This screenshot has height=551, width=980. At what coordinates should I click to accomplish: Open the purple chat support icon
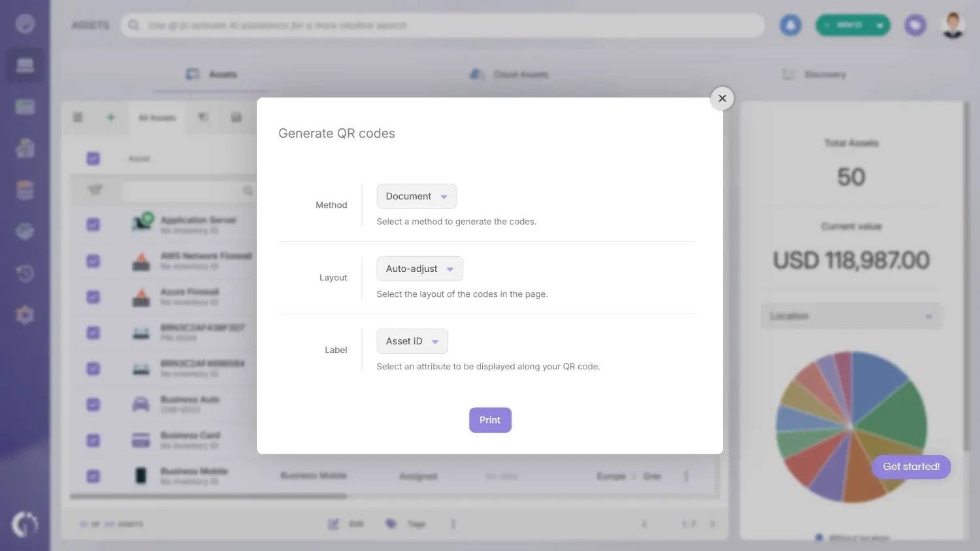coord(915,24)
